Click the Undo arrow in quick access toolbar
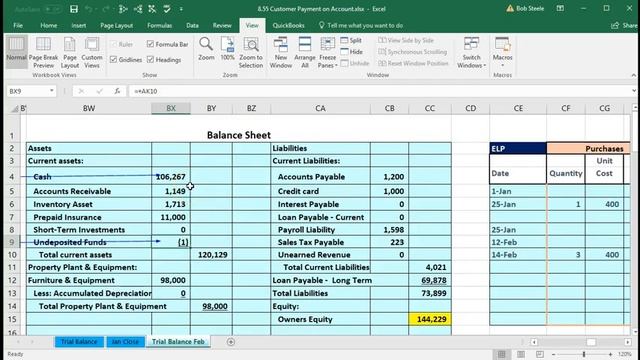The height and width of the screenshot is (360, 640). (89, 9)
